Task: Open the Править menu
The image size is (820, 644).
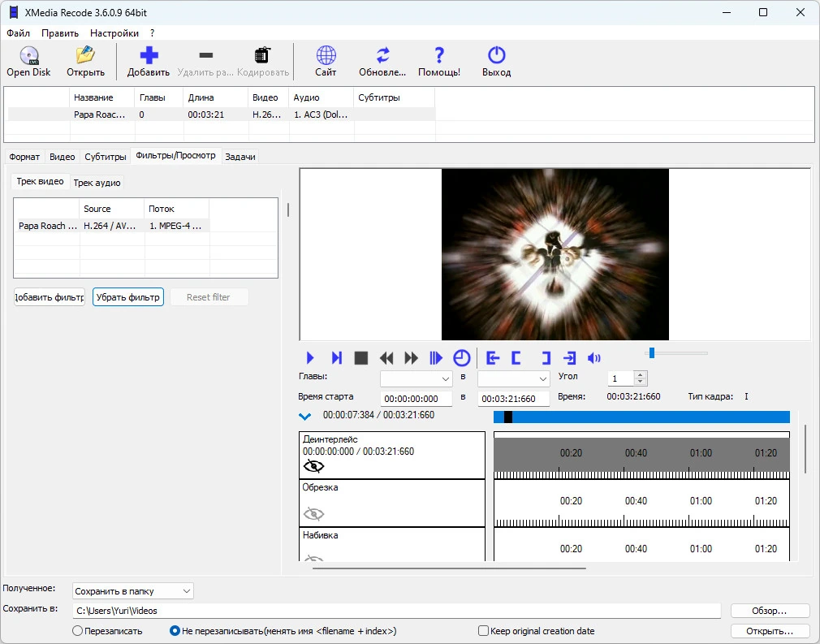Action: click(x=60, y=33)
